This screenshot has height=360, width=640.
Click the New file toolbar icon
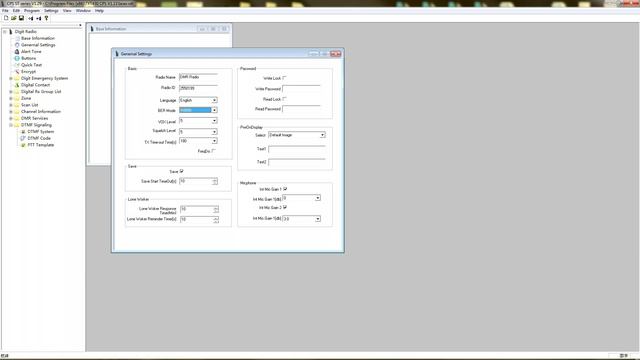point(6,18)
